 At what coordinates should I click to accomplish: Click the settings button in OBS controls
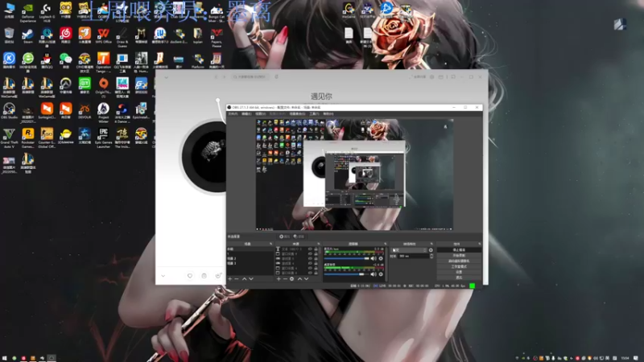(459, 272)
